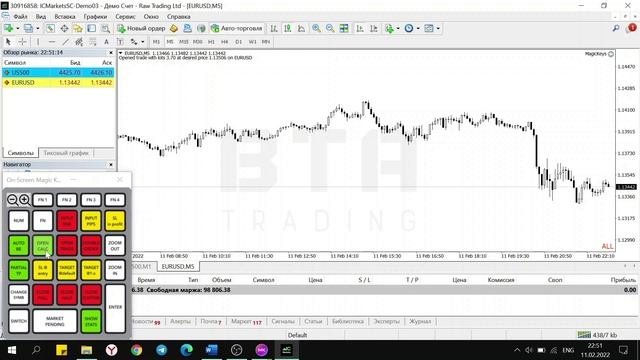Screen dimensions: 640x360
Task: Click the FN 1 key
Action: tap(42, 200)
